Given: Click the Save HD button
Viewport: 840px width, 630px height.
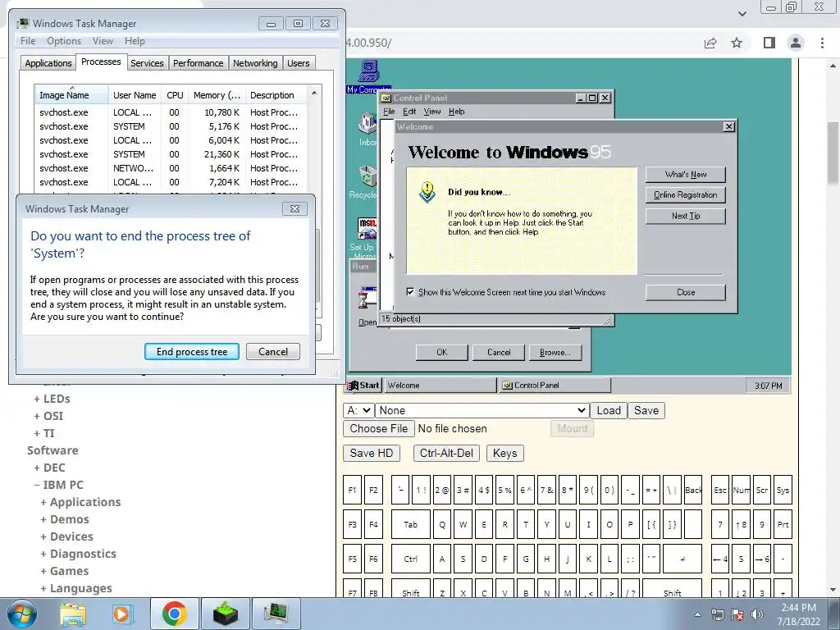Looking at the screenshot, I should point(372,453).
